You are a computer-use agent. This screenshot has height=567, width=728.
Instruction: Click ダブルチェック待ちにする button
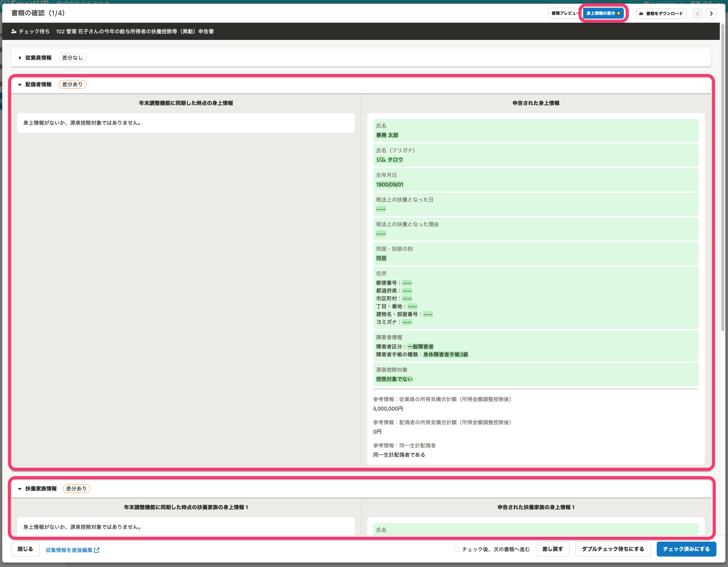tap(613, 549)
